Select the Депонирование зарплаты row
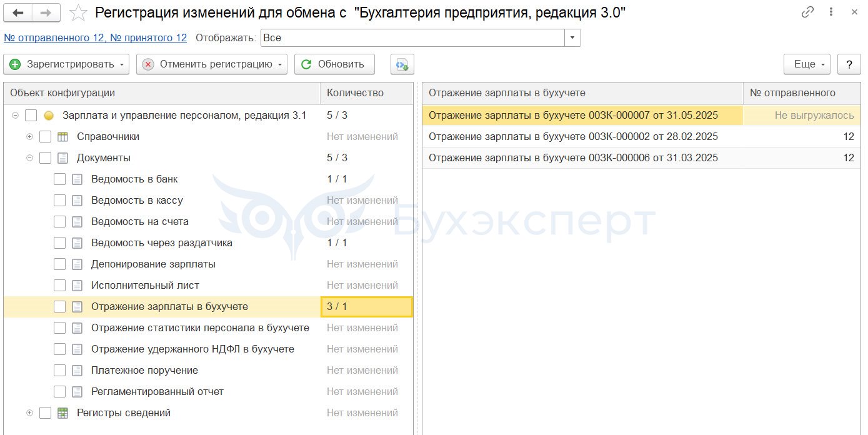 click(x=208, y=264)
